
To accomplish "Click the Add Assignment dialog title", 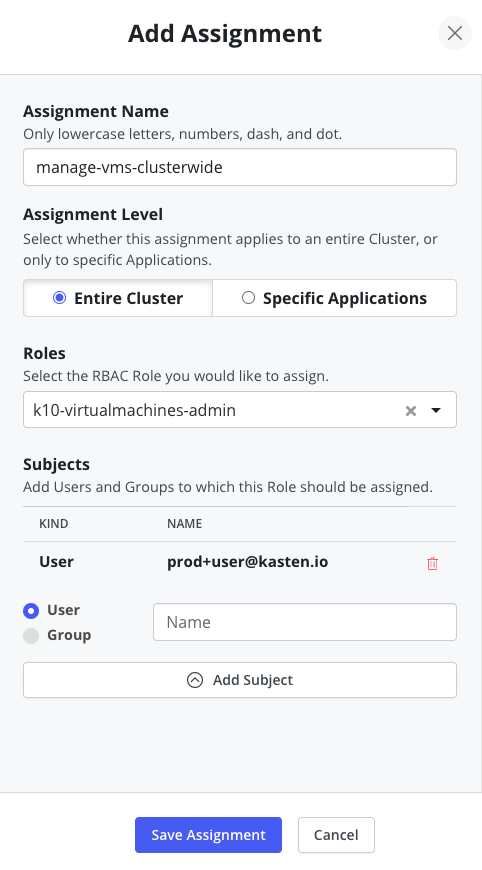I will [x=225, y=33].
